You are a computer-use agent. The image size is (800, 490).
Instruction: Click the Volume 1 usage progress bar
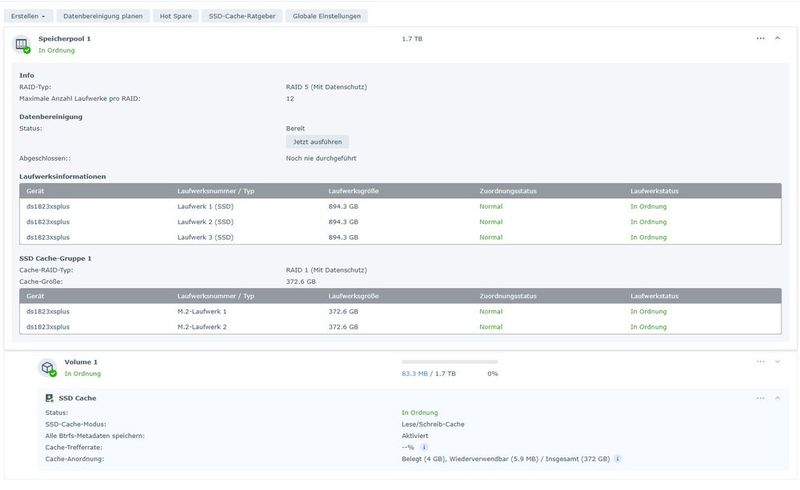449,362
